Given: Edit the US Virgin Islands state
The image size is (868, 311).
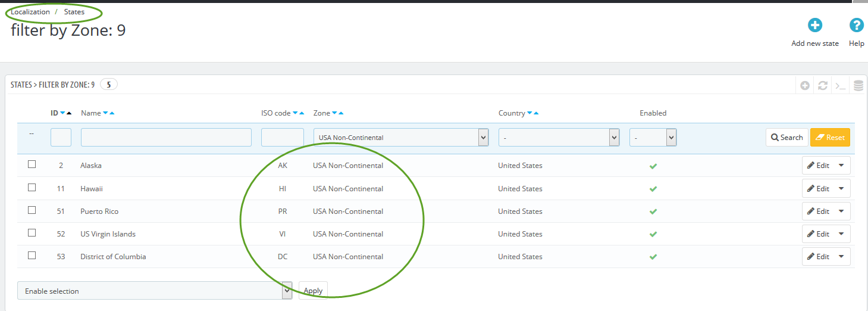Looking at the screenshot, I should click(x=818, y=234).
